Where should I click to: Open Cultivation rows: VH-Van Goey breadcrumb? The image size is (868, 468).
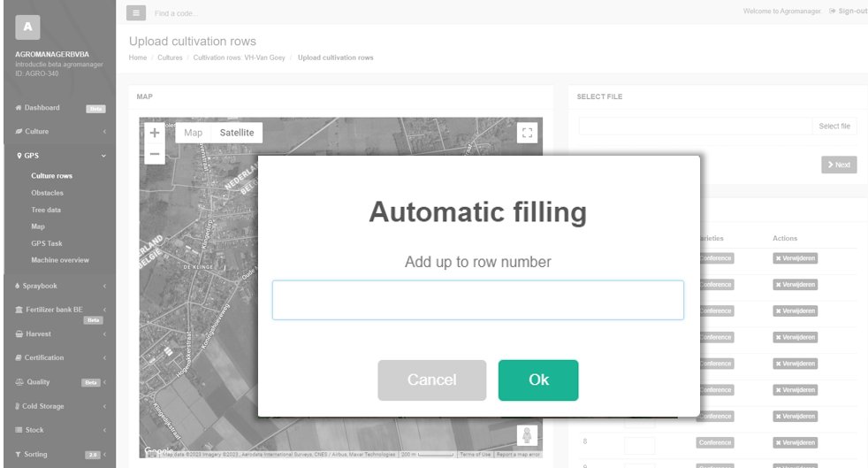240,58
